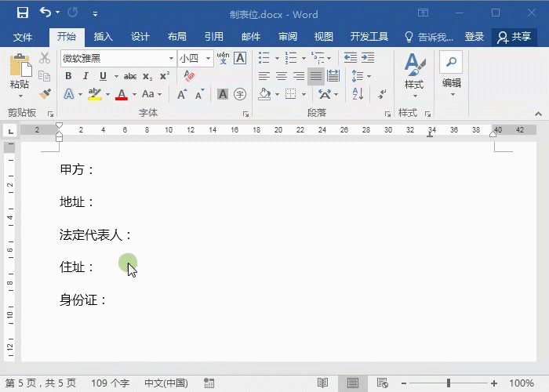Click the 登录 sign-in link

(x=474, y=37)
